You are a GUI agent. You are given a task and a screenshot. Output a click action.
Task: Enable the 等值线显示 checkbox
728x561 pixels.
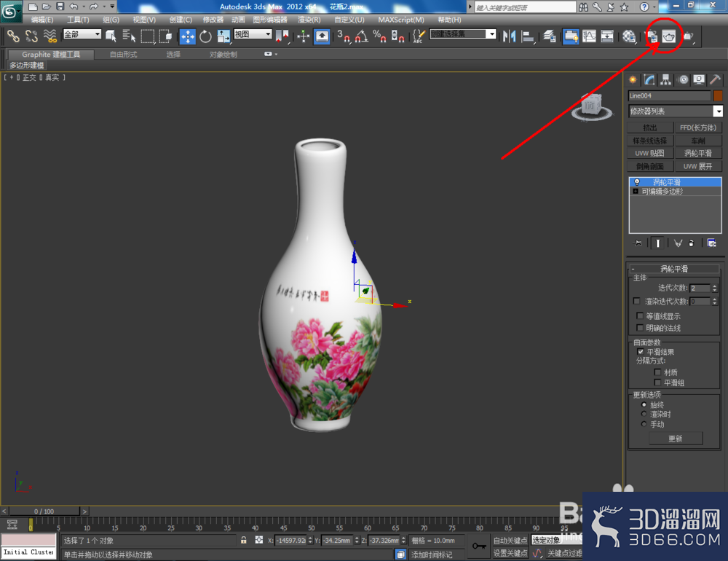[x=640, y=316]
